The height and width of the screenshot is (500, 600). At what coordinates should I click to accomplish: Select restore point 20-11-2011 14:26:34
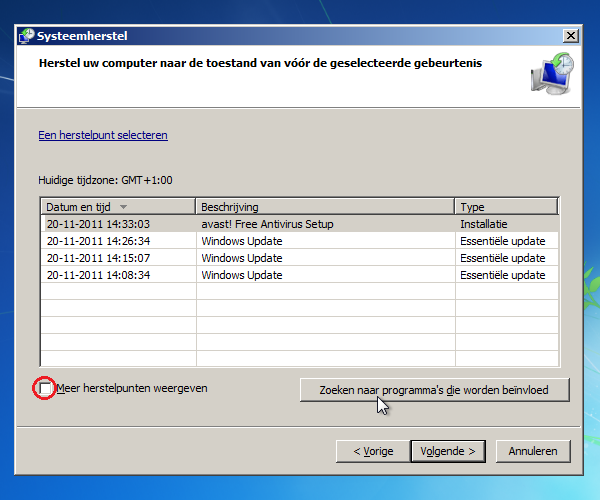click(300, 241)
